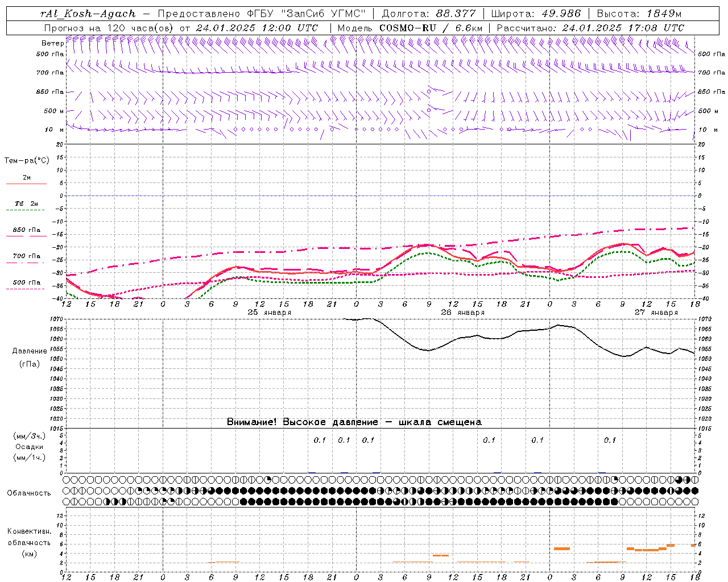Click the Облачность cloudiness label

click(x=29, y=493)
